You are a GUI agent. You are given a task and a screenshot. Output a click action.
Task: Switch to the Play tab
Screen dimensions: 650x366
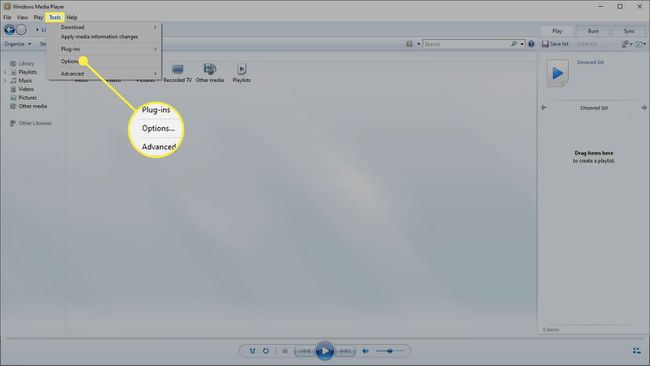point(557,31)
